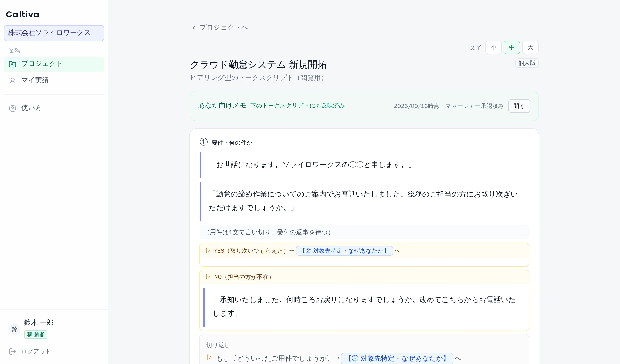620x364 pixels.
Task: Collapse the NO（担当の方が不在） branch triangle
Action: (x=208, y=277)
